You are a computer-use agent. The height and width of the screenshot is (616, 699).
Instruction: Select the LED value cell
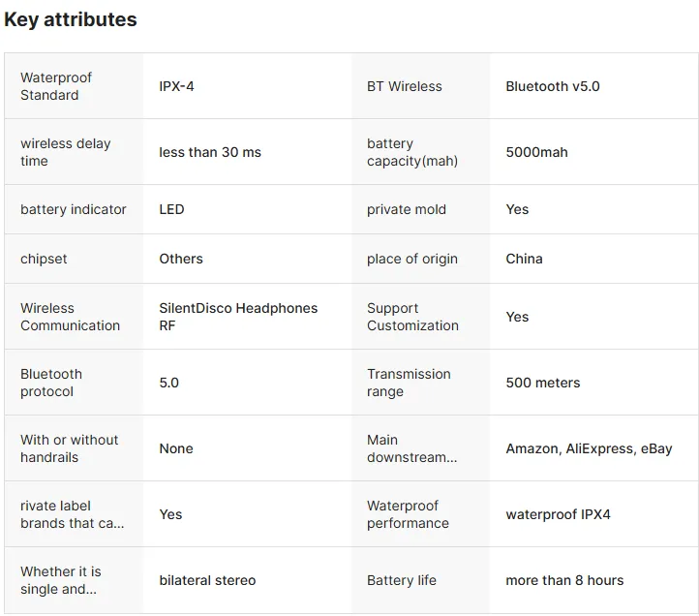click(x=171, y=209)
